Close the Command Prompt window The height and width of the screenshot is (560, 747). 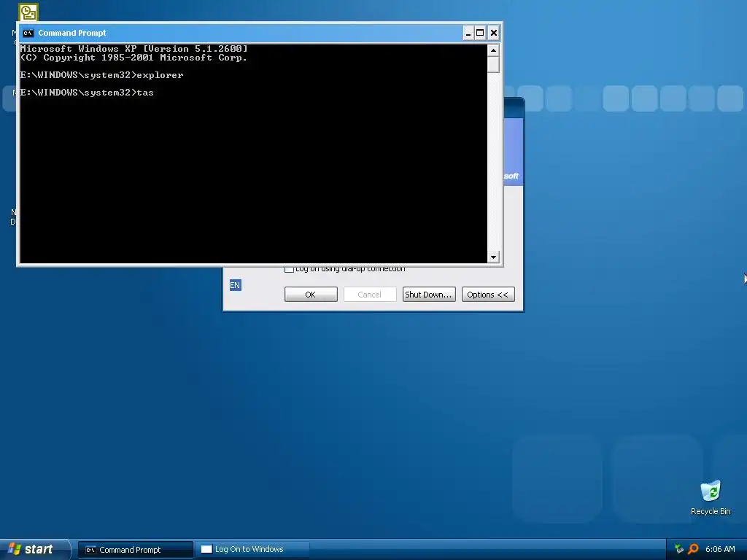click(494, 33)
